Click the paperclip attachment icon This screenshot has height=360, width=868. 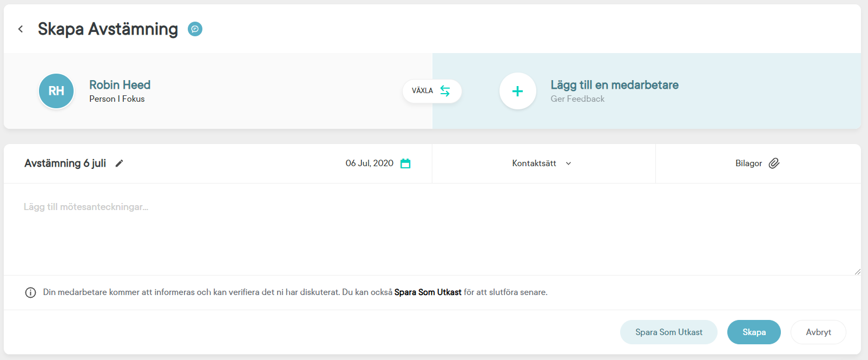(774, 163)
